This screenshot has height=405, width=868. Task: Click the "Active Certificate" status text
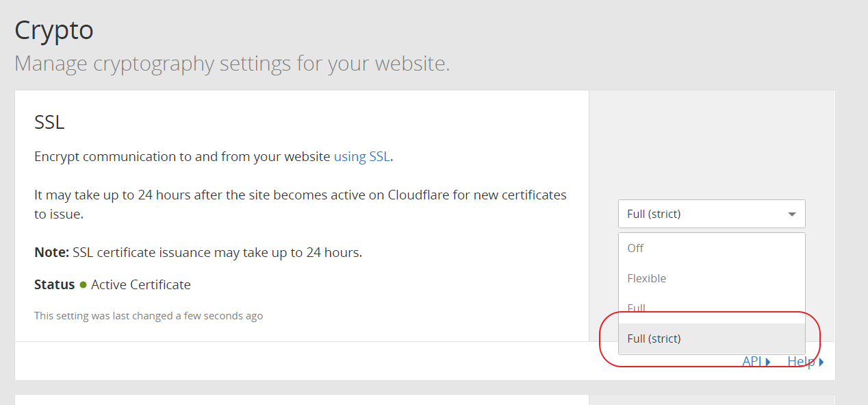[141, 284]
